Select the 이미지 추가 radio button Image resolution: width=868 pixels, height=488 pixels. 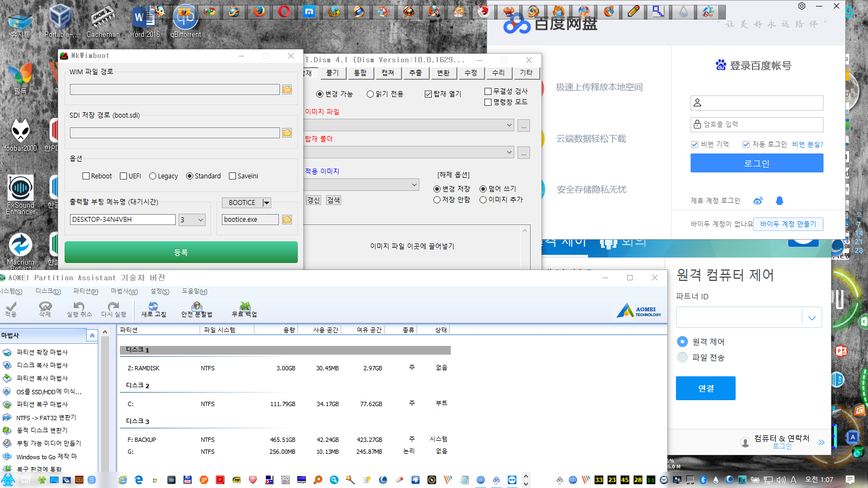tap(483, 200)
